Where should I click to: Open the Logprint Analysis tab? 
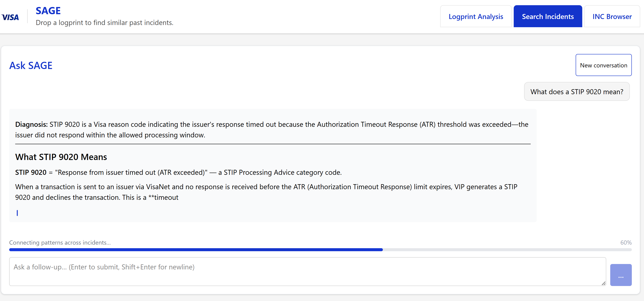point(476,17)
